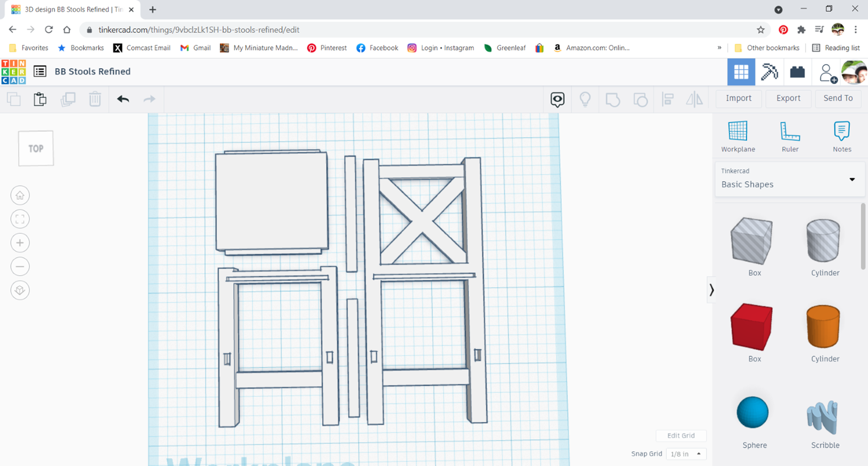Click the browser Home button
This screenshot has width=868, height=466.
(67, 30)
